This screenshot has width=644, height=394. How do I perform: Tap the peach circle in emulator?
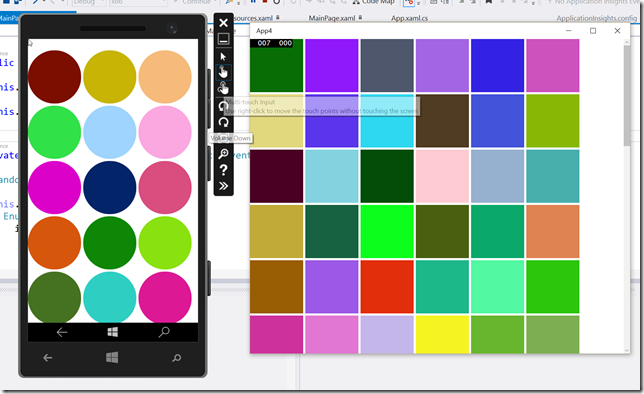pyautogui.click(x=165, y=77)
